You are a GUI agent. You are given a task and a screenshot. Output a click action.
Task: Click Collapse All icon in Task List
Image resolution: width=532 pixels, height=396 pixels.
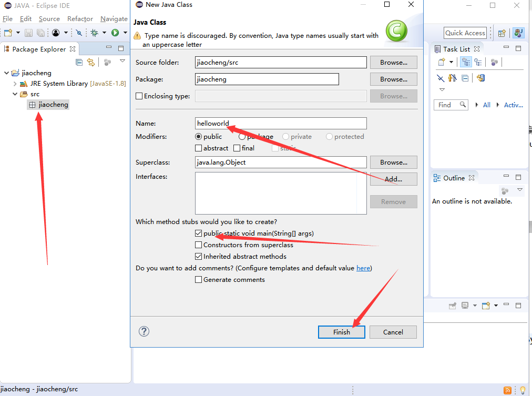point(465,78)
